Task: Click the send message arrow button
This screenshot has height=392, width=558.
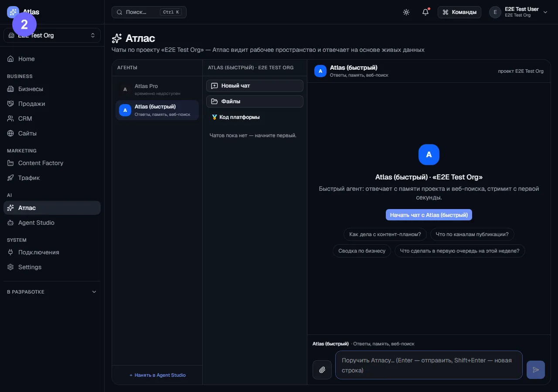Action: (536, 370)
